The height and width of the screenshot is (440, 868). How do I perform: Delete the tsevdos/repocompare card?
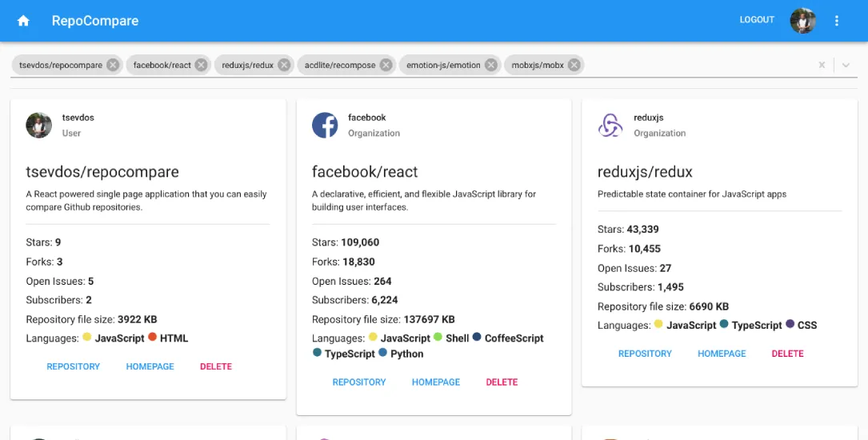coord(216,366)
